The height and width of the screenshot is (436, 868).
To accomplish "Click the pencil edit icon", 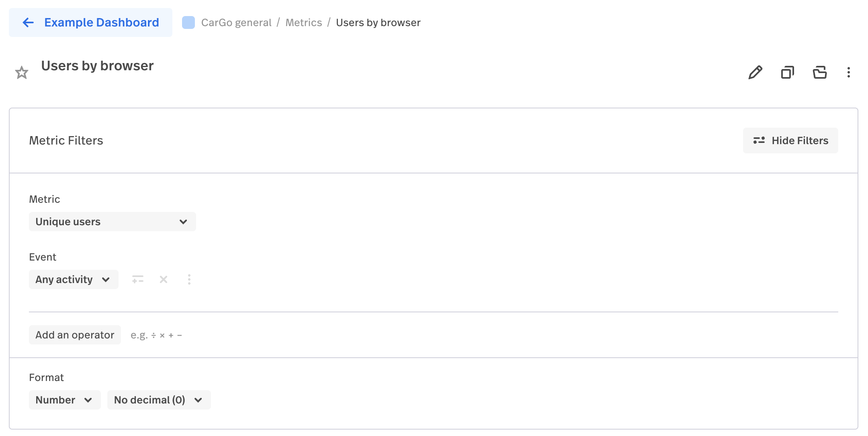I will coord(755,73).
